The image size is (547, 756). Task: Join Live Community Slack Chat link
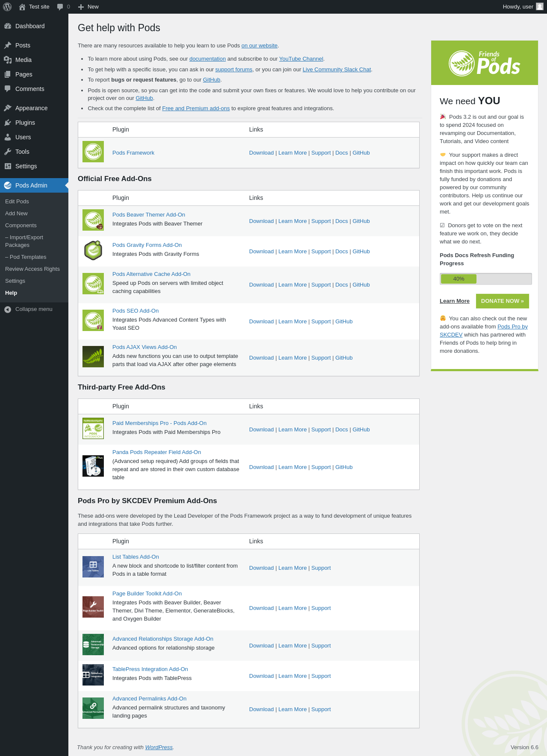tap(337, 70)
